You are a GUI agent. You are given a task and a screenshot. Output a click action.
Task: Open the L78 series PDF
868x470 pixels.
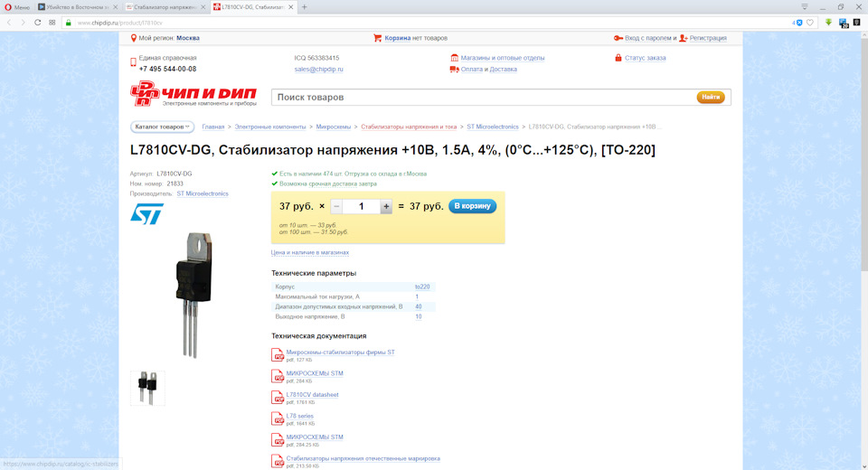coord(299,416)
